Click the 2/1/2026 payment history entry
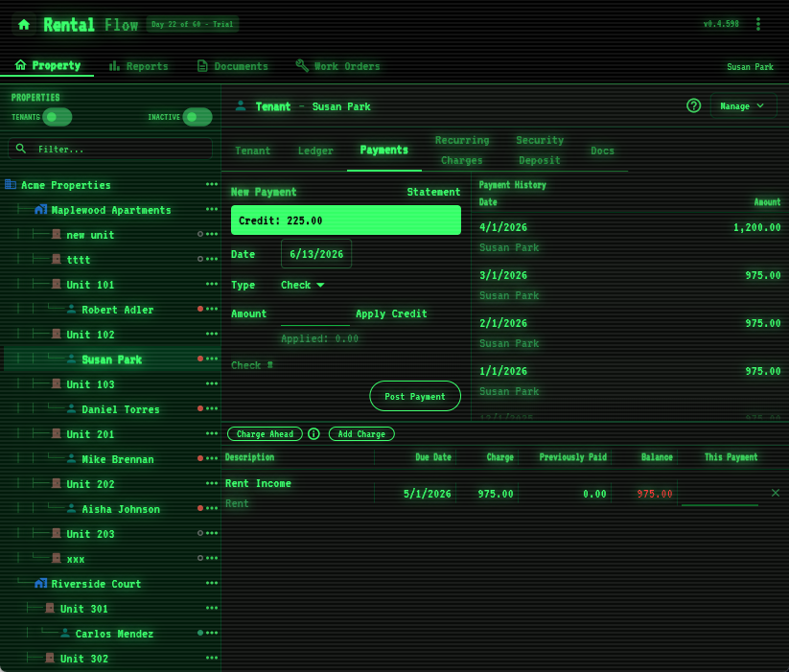The image size is (789, 672). (630, 333)
